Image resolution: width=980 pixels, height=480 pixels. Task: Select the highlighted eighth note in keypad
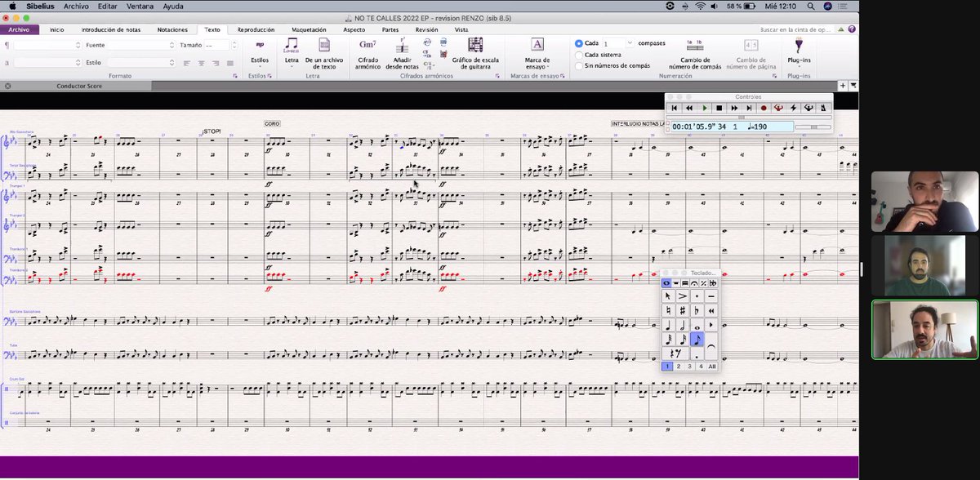pos(697,340)
